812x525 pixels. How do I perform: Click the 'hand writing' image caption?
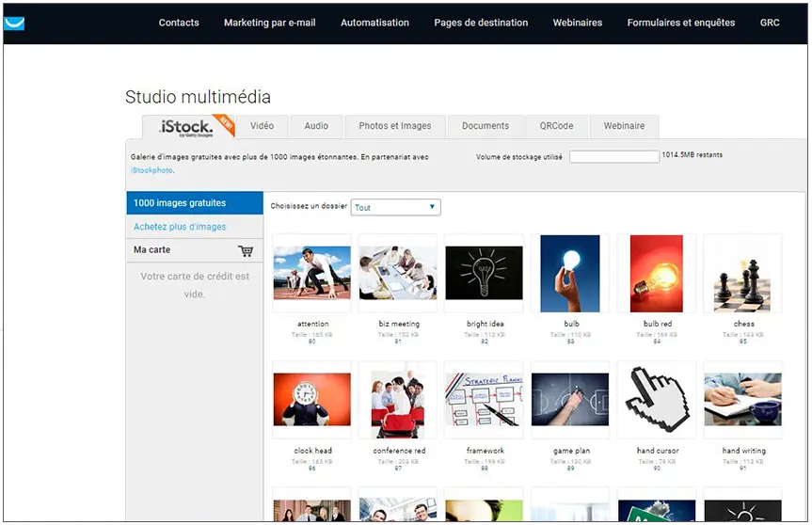click(744, 451)
